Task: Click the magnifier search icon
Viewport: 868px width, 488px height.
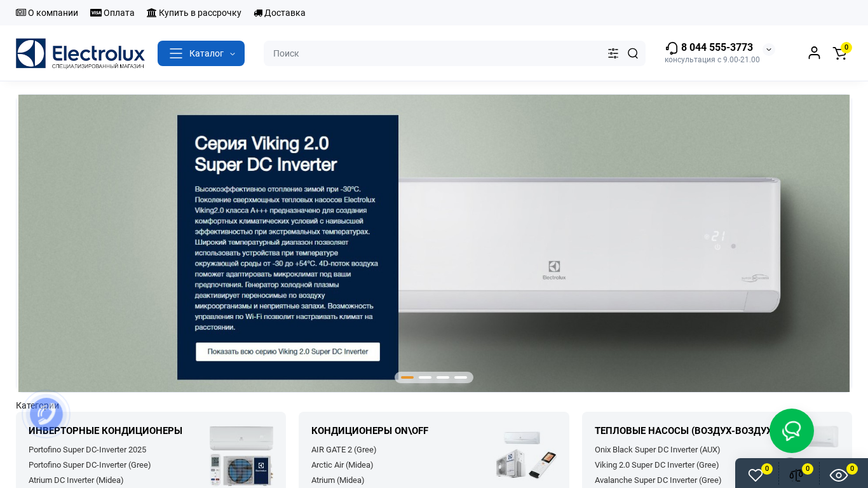Action: point(633,53)
